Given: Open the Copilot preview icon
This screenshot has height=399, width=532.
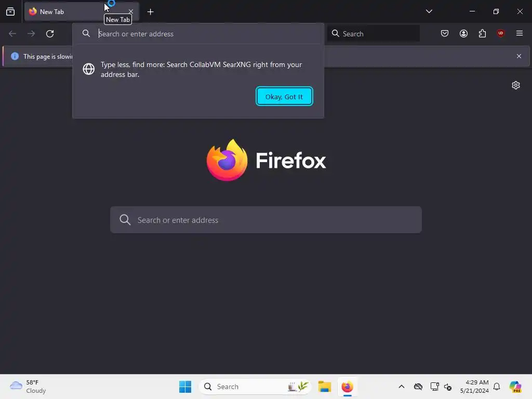Looking at the screenshot, I should (x=515, y=387).
